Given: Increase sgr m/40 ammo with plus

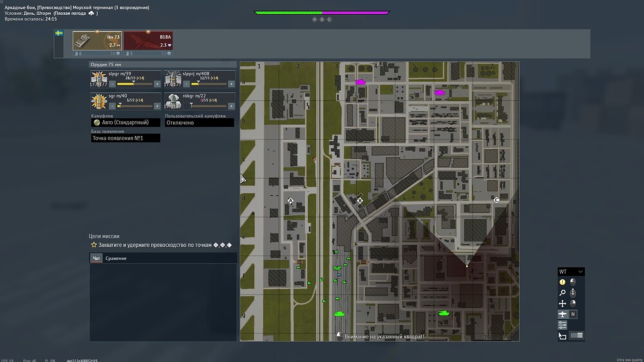Looking at the screenshot, I should [157, 106].
